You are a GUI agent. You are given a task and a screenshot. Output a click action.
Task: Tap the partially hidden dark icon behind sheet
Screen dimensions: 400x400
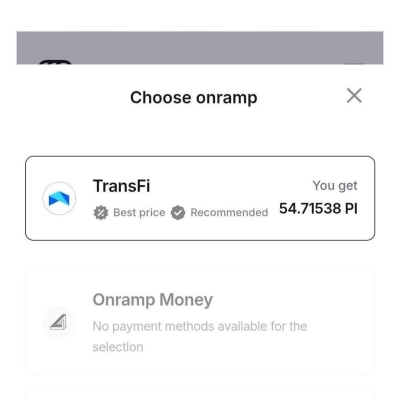click(x=55, y=62)
